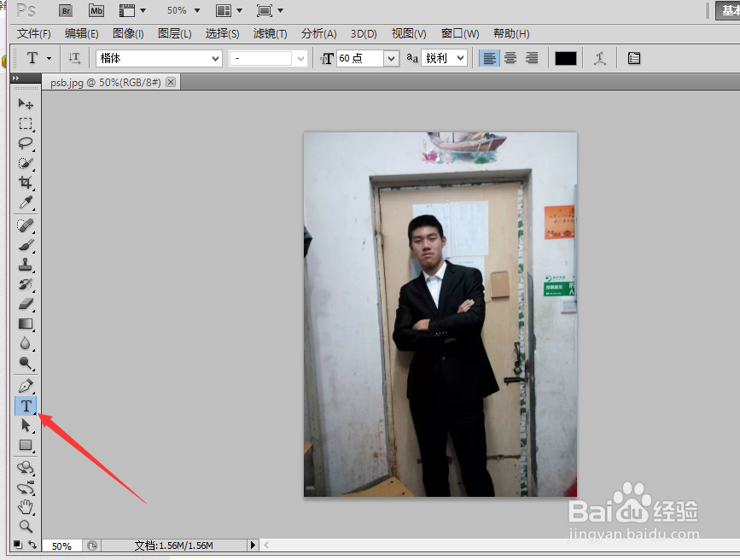Select the Move tool
This screenshot has width=740, height=560.
(26, 103)
